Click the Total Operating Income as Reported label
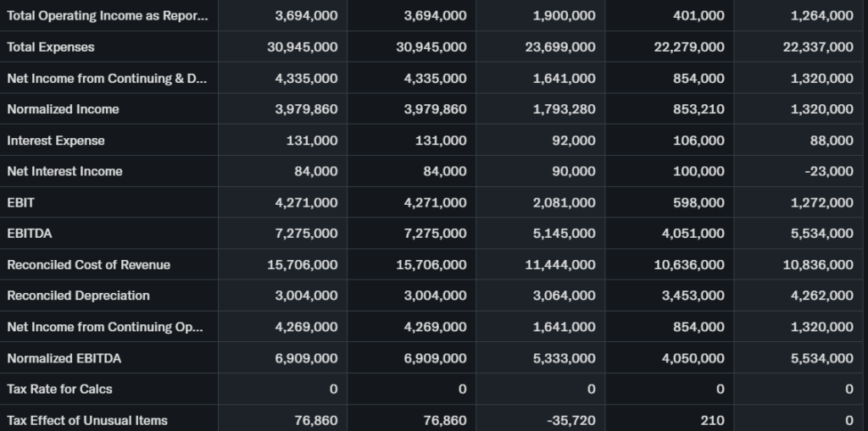The image size is (868, 431). 106,16
